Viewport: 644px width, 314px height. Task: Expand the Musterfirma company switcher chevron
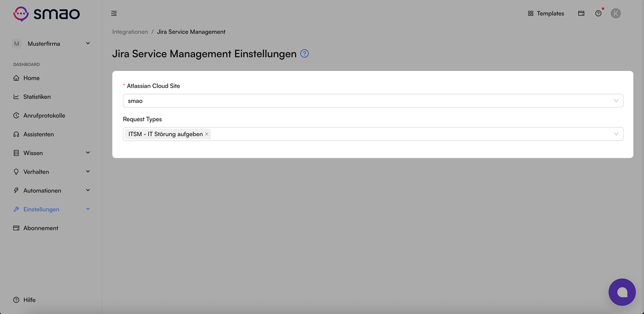pos(88,44)
